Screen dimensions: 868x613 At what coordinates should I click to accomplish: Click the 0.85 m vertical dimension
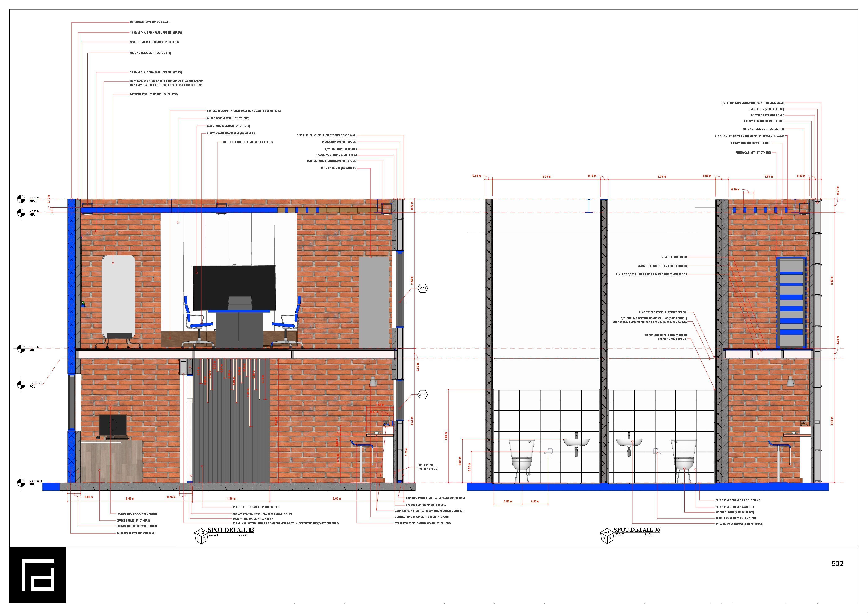tap(460, 461)
